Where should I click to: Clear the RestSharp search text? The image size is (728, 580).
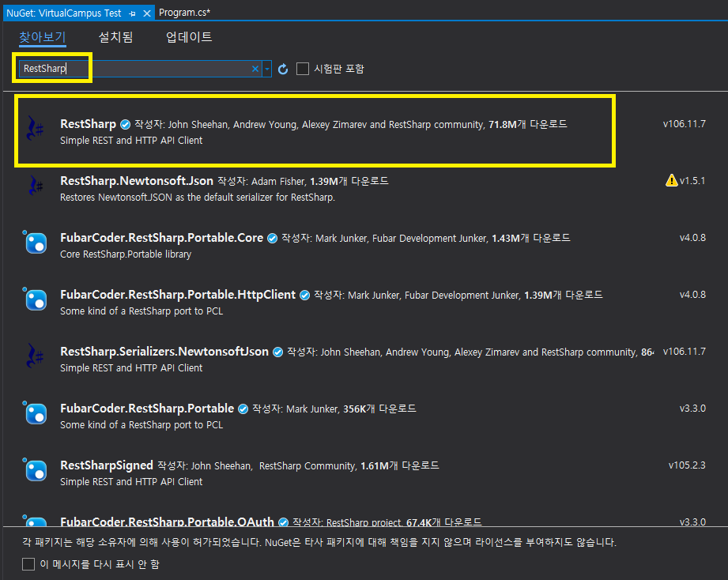pos(255,69)
